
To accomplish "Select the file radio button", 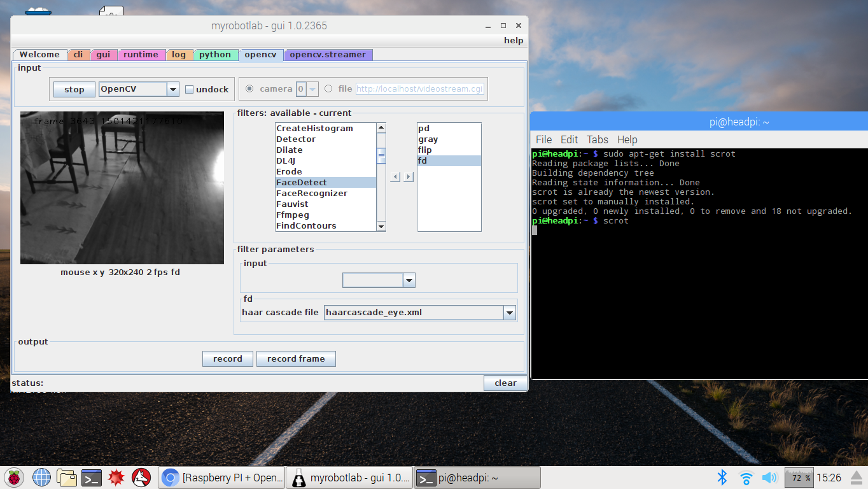I will coord(328,89).
